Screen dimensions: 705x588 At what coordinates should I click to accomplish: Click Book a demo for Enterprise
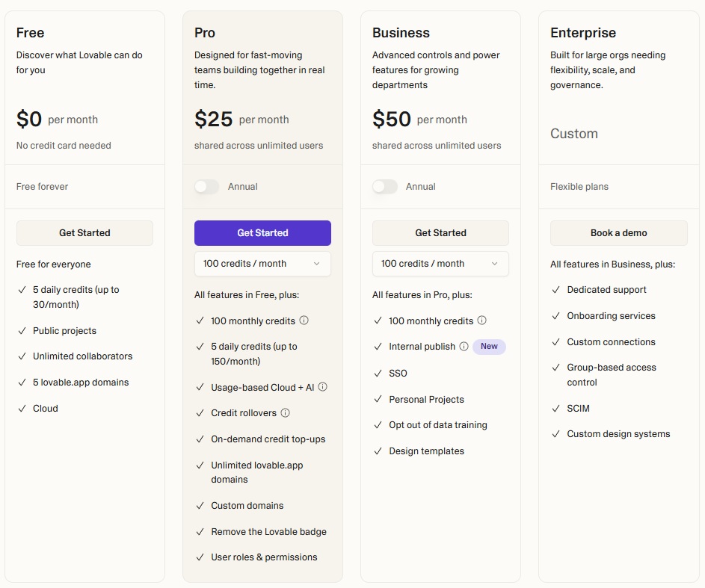(x=618, y=232)
